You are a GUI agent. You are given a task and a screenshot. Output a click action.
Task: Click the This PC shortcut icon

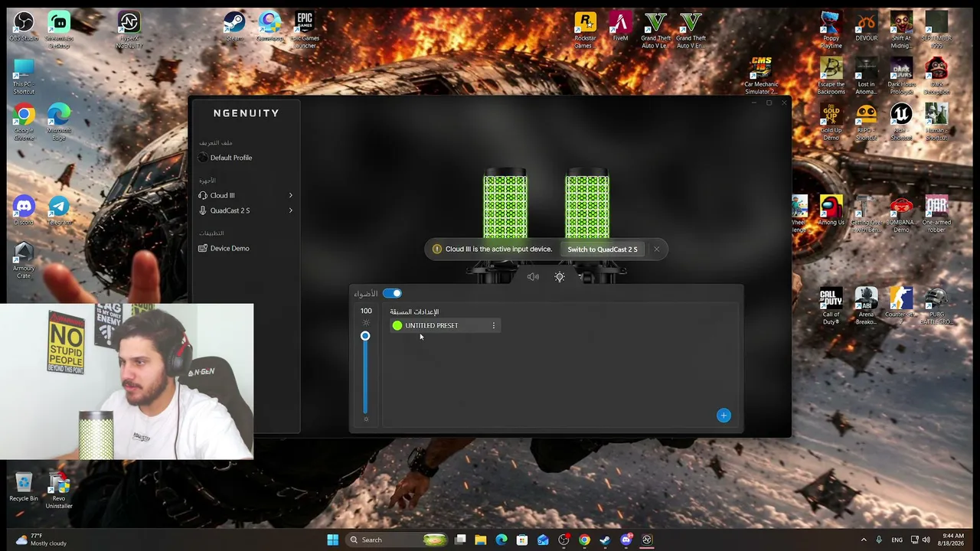click(24, 77)
